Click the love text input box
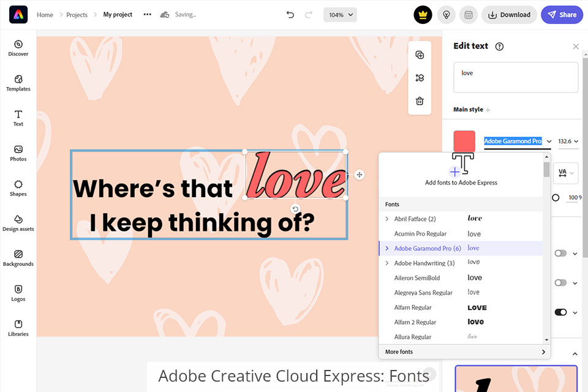The width and height of the screenshot is (588, 392). (516, 78)
